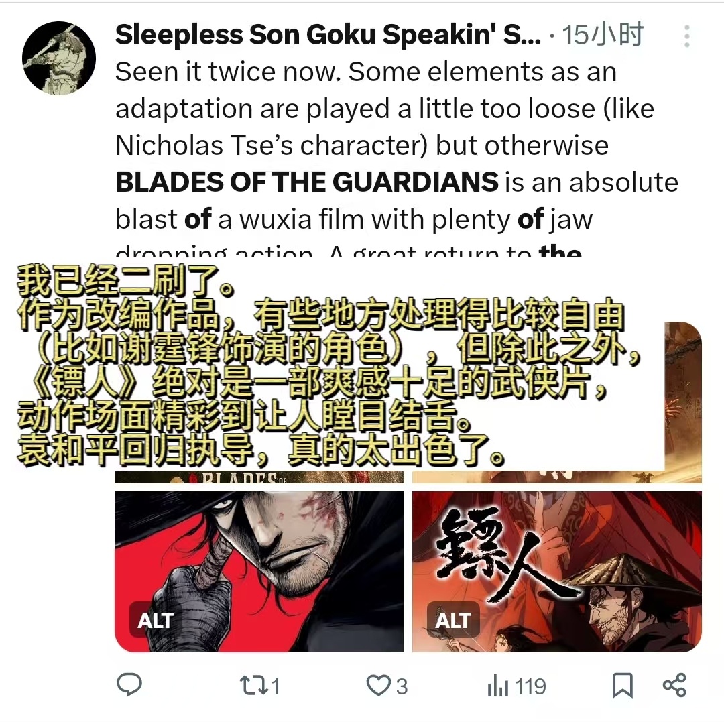Open the reply comment icon
The height and width of the screenshot is (728, 724).
[x=129, y=685]
